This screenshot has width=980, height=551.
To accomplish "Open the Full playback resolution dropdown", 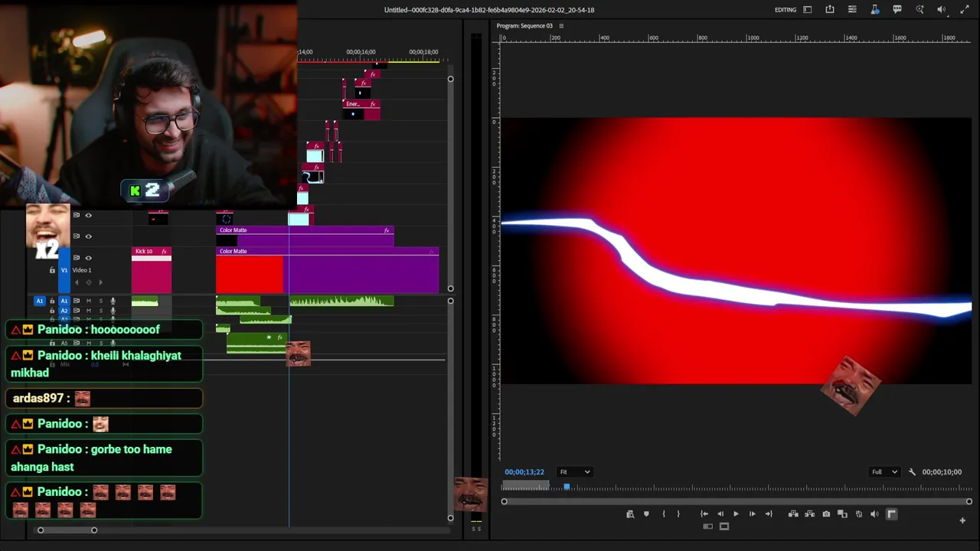I will pyautogui.click(x=884, y=472).
